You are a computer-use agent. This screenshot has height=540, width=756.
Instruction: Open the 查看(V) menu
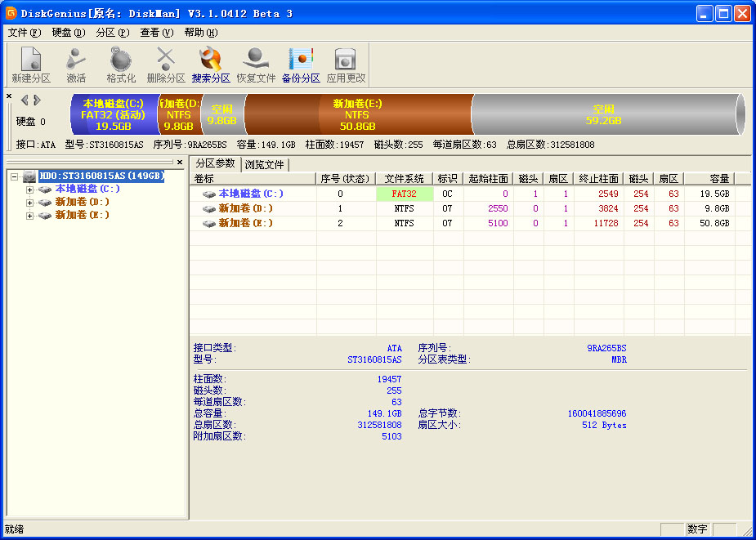click(x=157, y=33)
